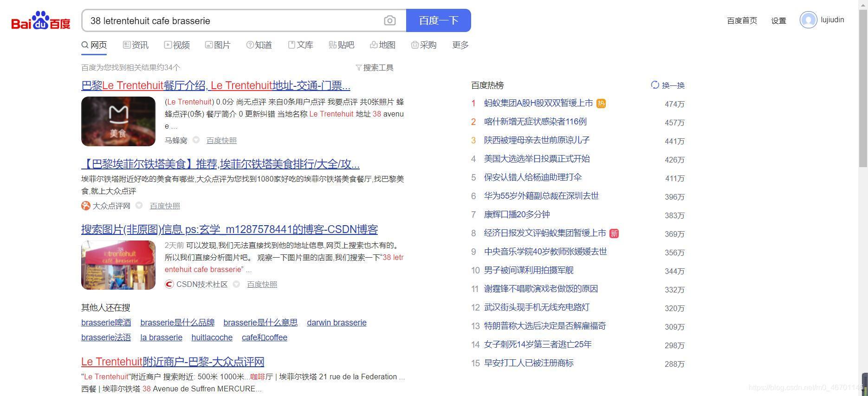The height and width of the screenshot is (396, 868).
Task: Search related term cafe和coffee
Action: pos(265,338)
